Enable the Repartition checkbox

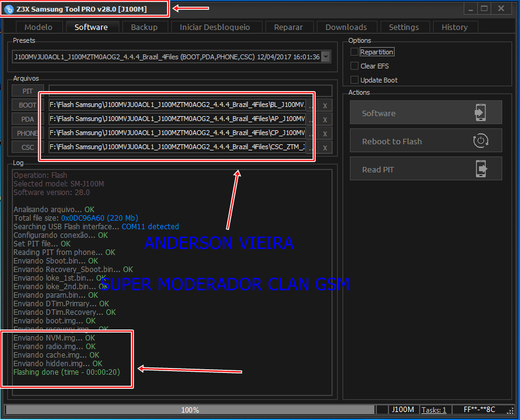tap(354, 52)
